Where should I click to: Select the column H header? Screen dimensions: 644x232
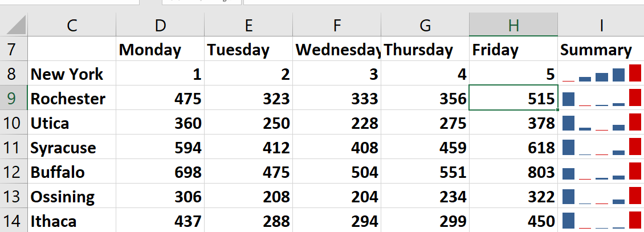(513, 25)
